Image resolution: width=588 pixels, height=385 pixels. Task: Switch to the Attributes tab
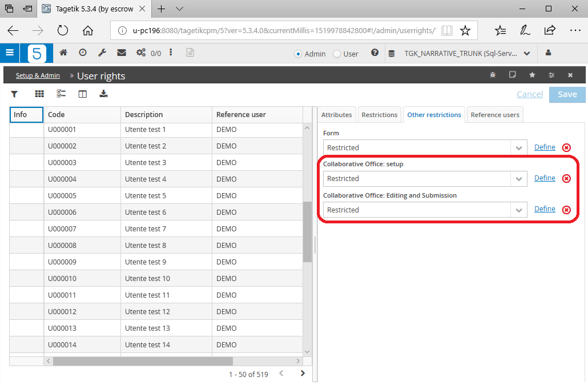click(336, 115)
